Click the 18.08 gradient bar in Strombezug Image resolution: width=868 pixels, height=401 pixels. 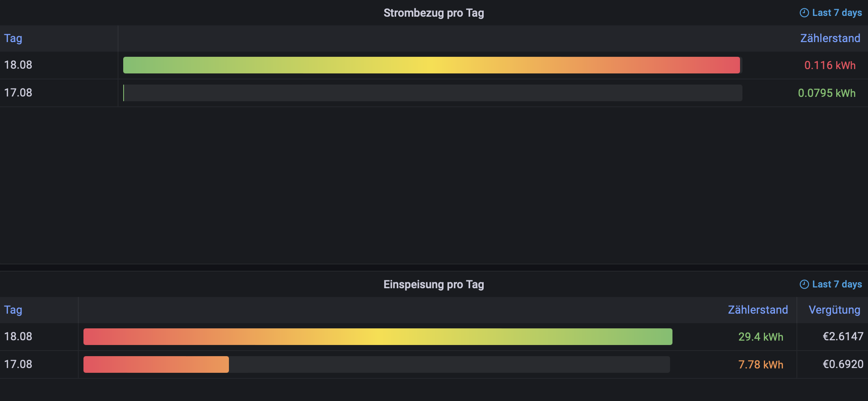[432, 65]
